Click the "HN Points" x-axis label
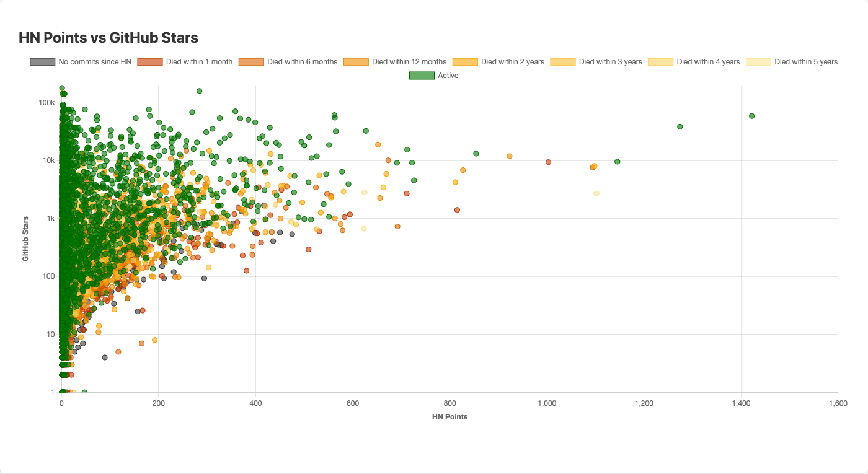The height and width of the screenshot is (474, 868). (x=449, y=416)
